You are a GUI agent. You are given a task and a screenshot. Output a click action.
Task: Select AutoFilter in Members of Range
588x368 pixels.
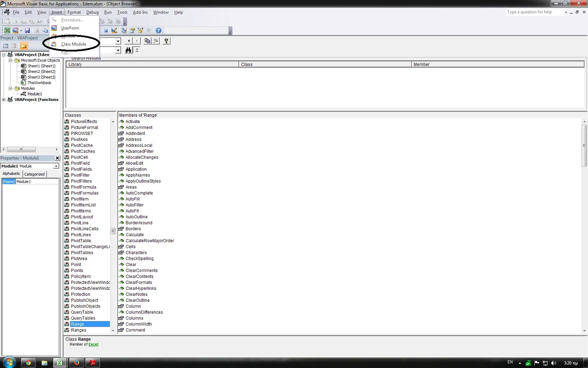(134, 205)
